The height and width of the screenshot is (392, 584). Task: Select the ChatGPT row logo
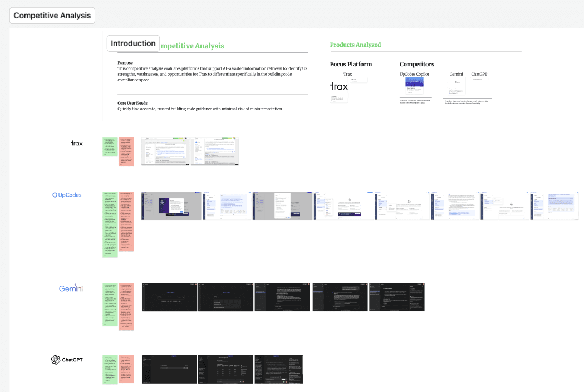[67, 360]
